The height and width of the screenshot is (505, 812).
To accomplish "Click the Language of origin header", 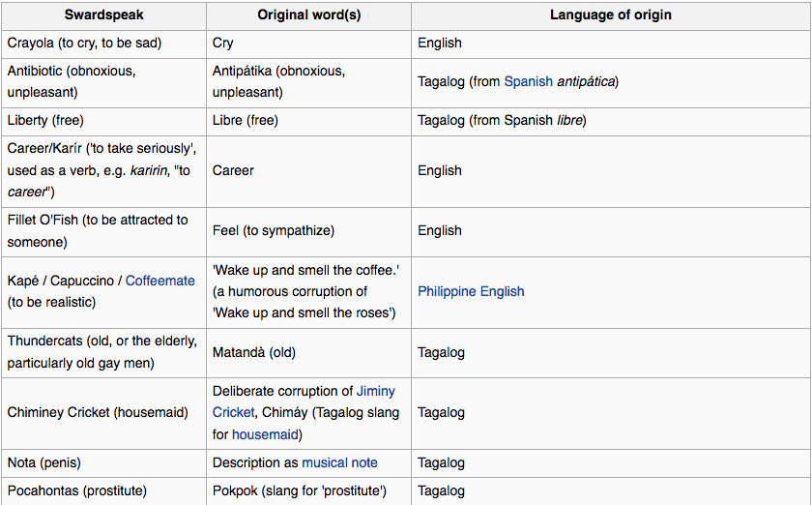I will 610,15.
